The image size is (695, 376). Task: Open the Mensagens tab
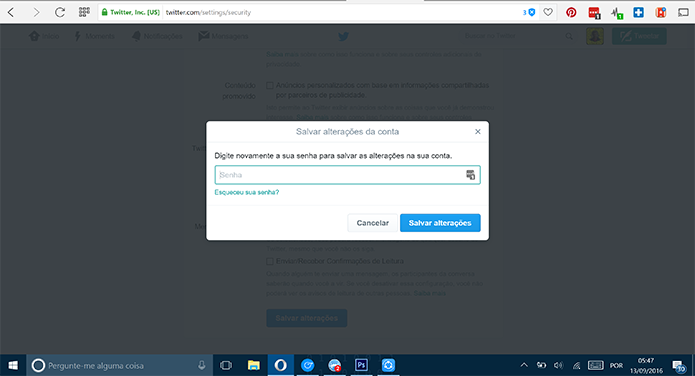[223, 36]
